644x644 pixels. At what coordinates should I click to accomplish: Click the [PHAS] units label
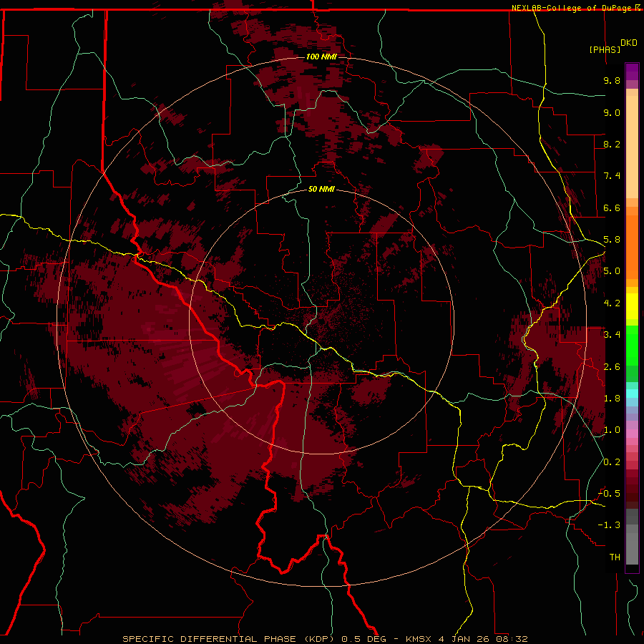pyautogui.click(x=605, y=50)
